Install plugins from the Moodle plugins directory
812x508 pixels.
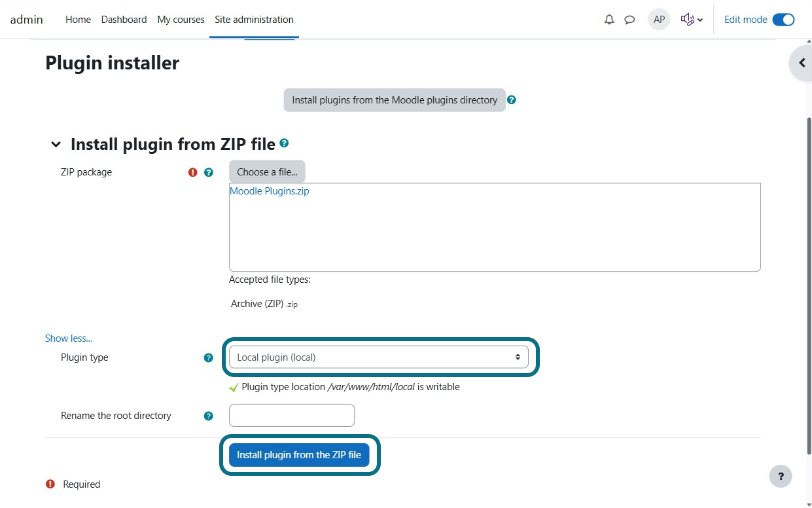(x=395, y=100)
